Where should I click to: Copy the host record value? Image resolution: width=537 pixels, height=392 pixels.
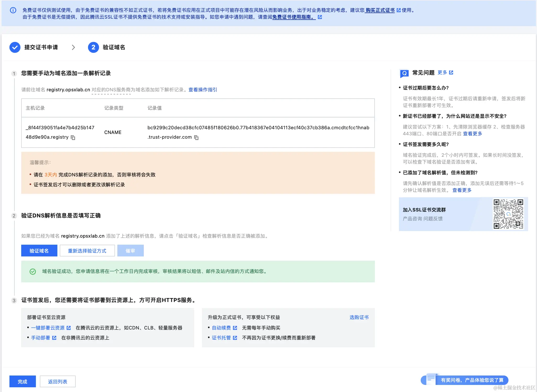tap(73, 138)
